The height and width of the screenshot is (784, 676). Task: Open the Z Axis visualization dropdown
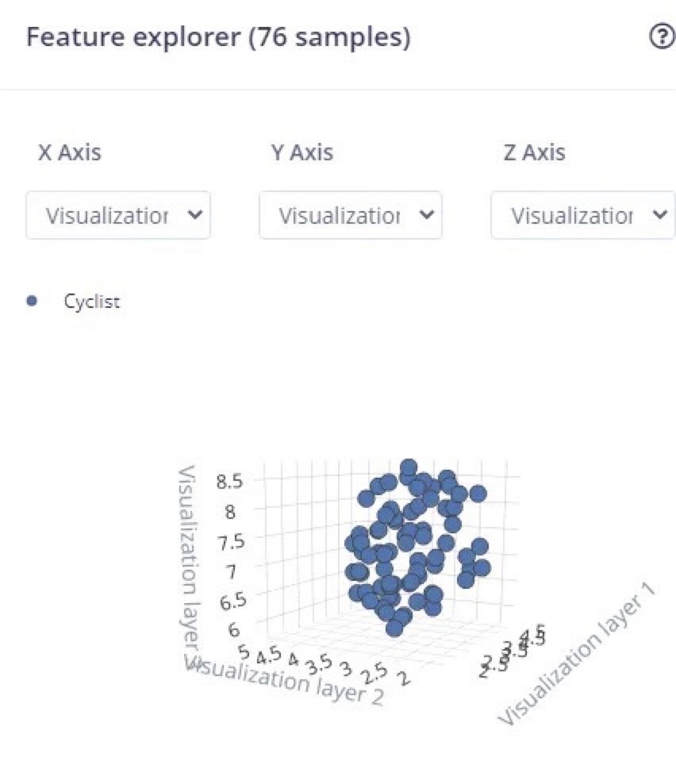[x=583, y=215]
